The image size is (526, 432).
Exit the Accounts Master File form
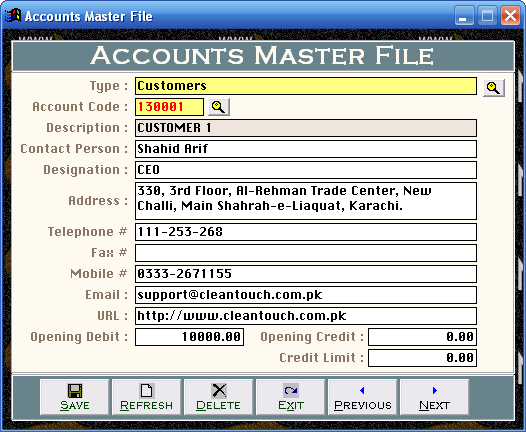[x=291, y=397]
